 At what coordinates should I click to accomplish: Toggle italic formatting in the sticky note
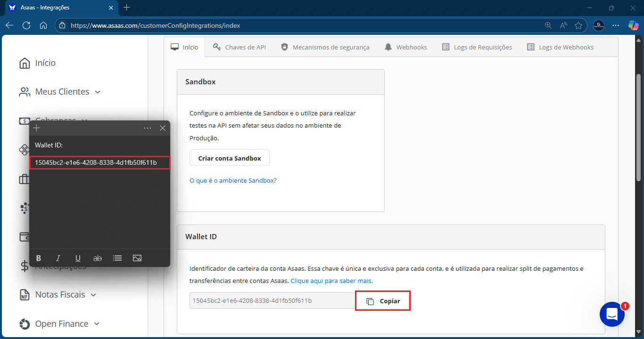click(x=58, y=258)
